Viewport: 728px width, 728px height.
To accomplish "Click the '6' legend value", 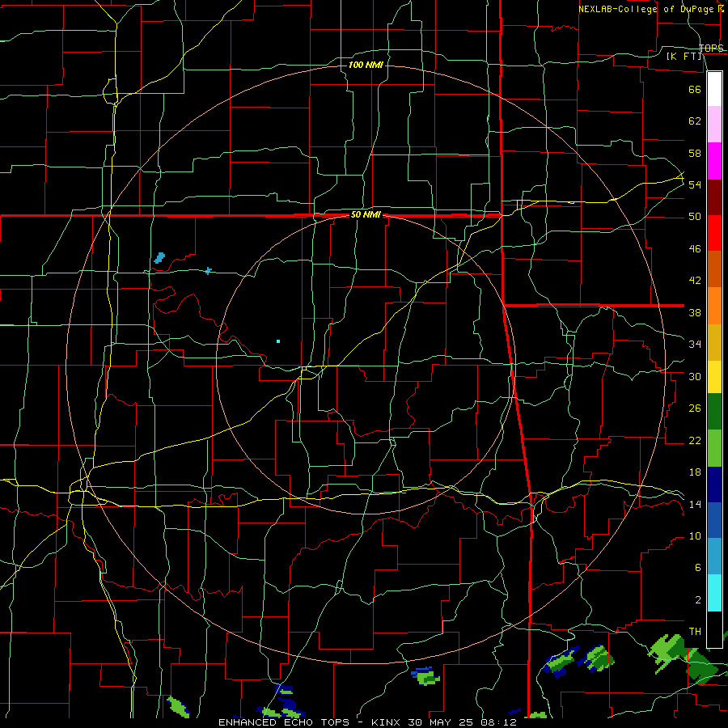I will (698, 568).
